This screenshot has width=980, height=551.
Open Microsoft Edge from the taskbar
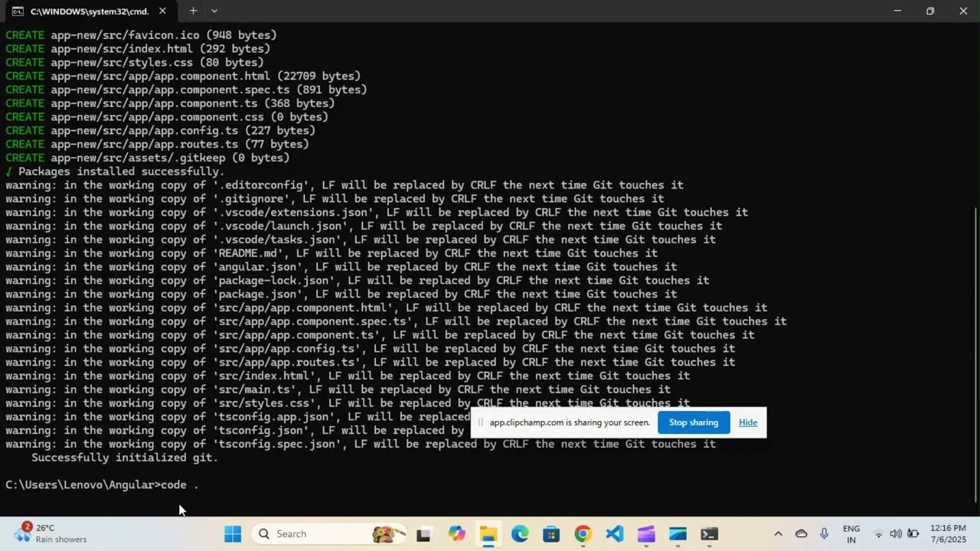coord(520,534)
